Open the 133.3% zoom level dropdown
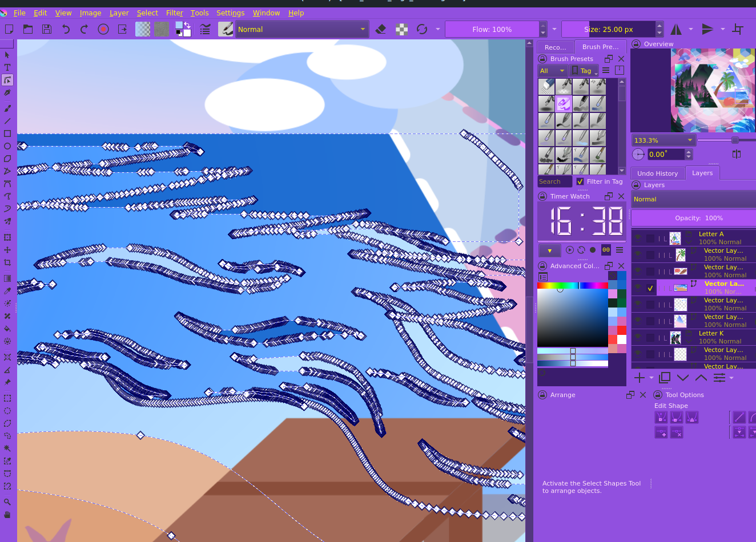Screen dimensions: 756x542 (x=663, y=140)
